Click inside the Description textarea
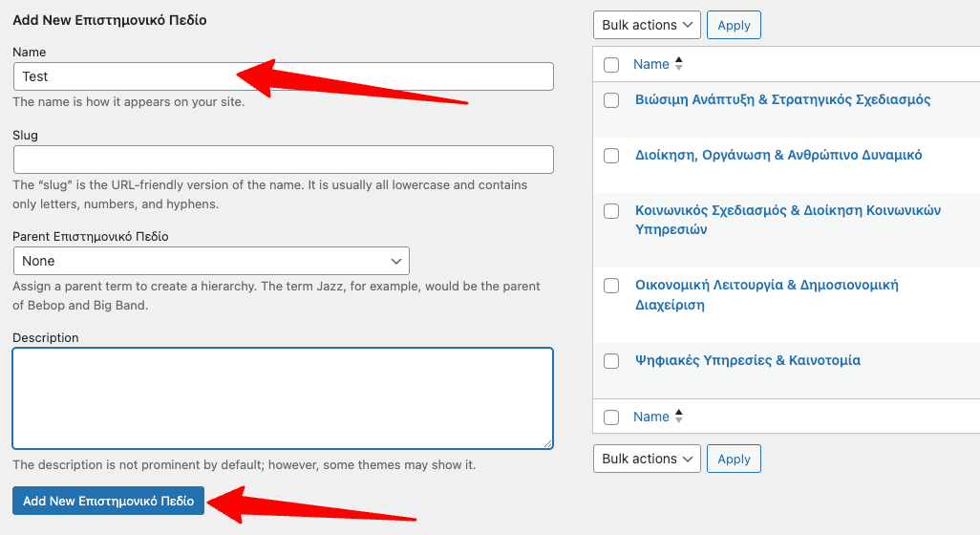This screenshot has width=980, height=535. tap(283, 397)
